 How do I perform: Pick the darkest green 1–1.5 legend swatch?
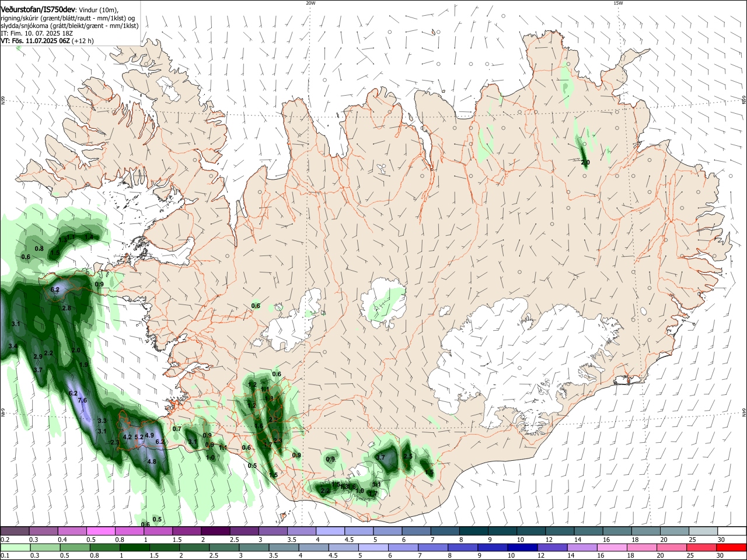pos(134,548)
